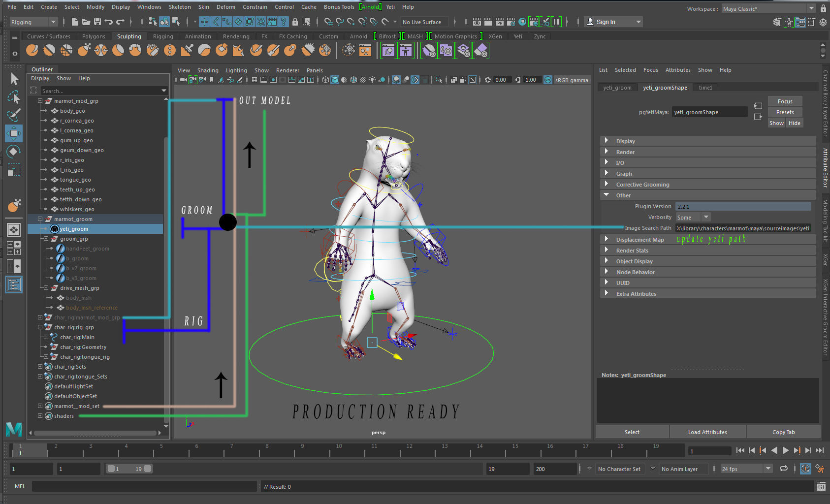Open the Skeleton menu
The width and height of the screenshot is (830, 504).
pyautogui.click(x=180, y=7)
